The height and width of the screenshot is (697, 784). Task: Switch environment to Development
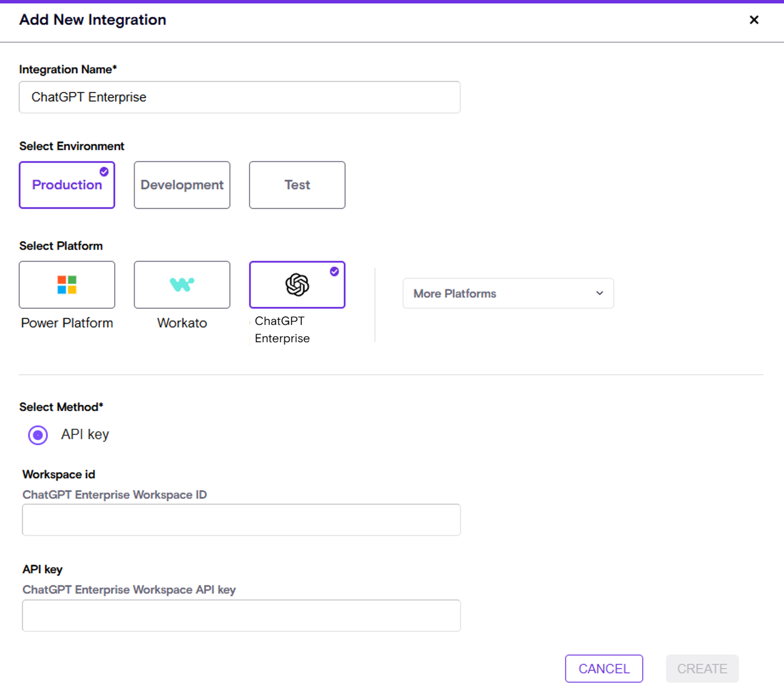tap(182, 185)
